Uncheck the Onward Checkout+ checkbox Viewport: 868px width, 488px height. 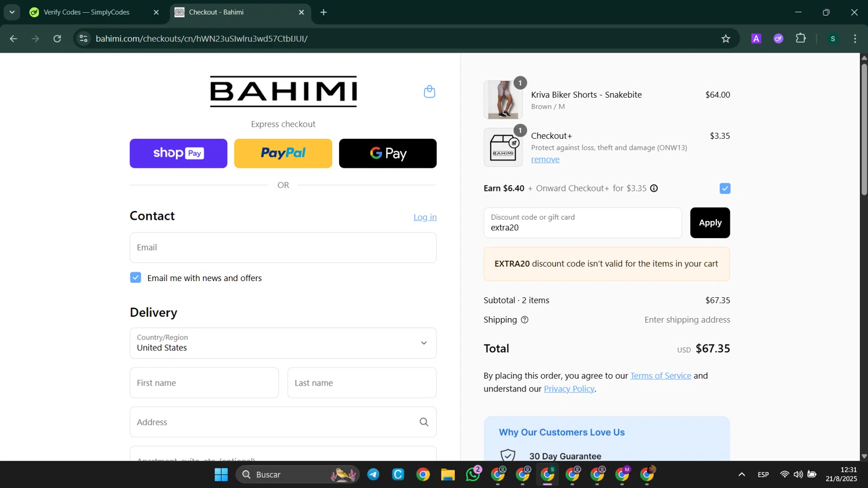[x=725, y=188]
